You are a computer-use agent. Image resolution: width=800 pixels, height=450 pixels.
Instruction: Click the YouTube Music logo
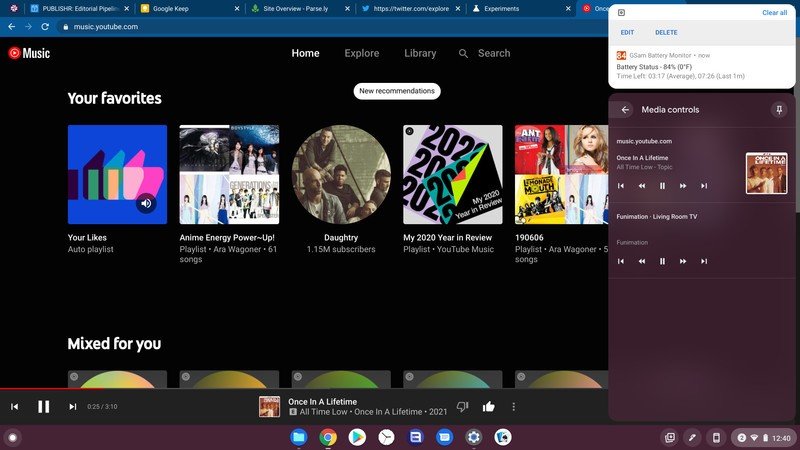(29, 53)
